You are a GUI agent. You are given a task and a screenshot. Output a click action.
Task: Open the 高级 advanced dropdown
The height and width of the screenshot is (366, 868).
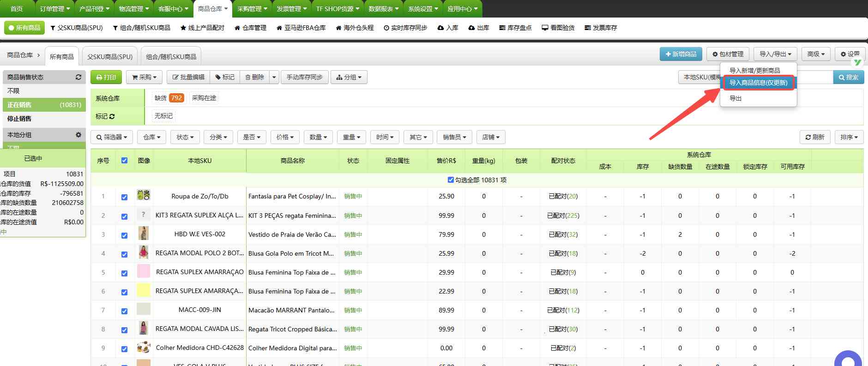816,54
